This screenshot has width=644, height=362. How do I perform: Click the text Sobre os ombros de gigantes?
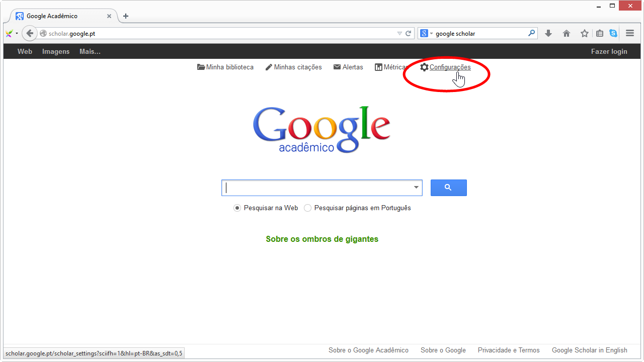click(322, 239)
